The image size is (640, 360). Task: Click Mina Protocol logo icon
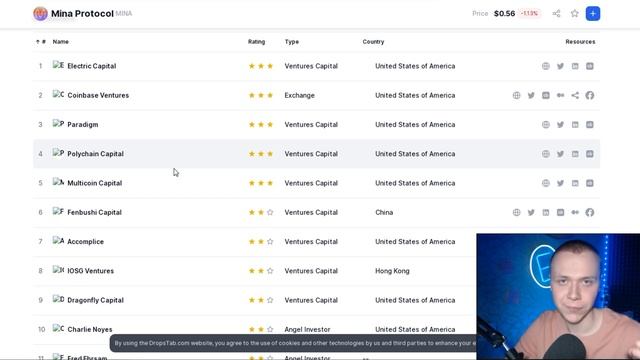point(40,13)
